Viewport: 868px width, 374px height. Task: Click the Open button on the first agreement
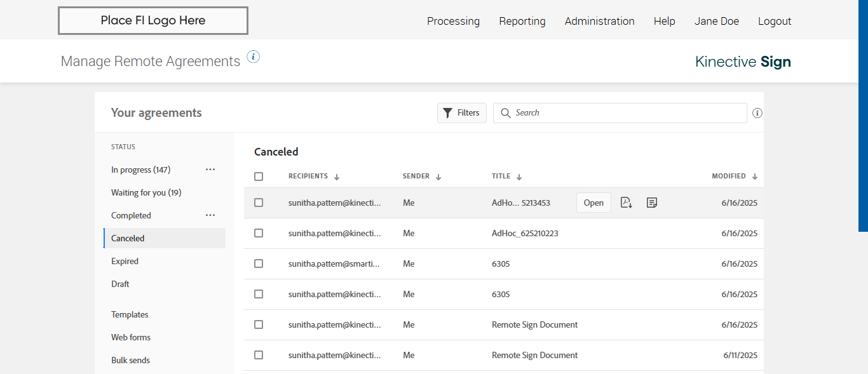point(593,203)
